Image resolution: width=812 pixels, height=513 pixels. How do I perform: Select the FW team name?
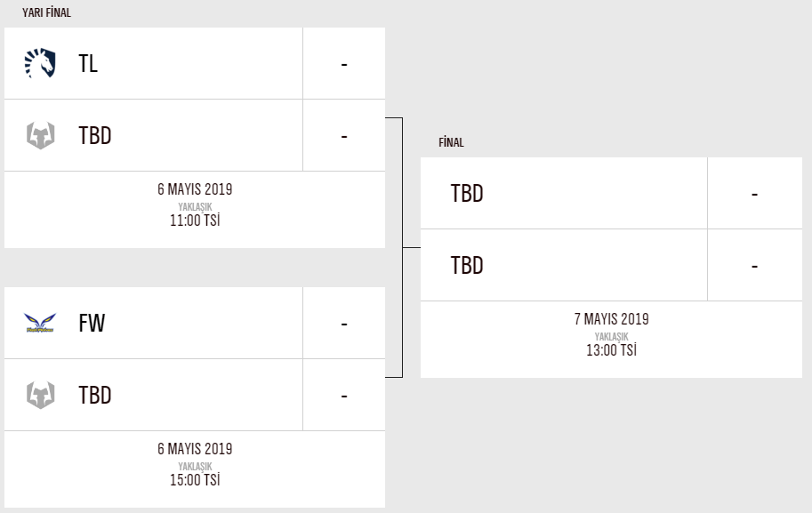pos(92,324)
